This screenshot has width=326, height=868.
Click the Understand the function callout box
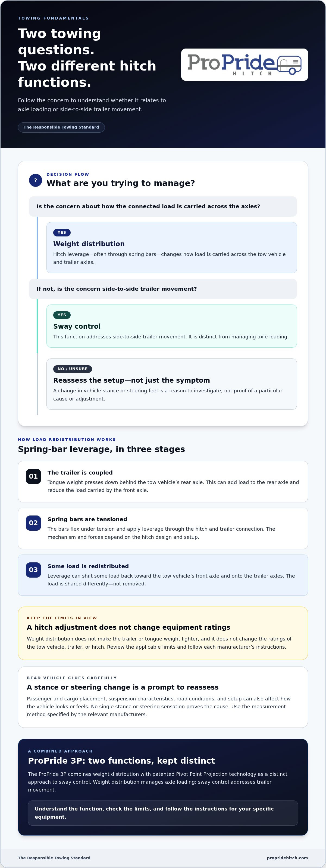(163, 813)
